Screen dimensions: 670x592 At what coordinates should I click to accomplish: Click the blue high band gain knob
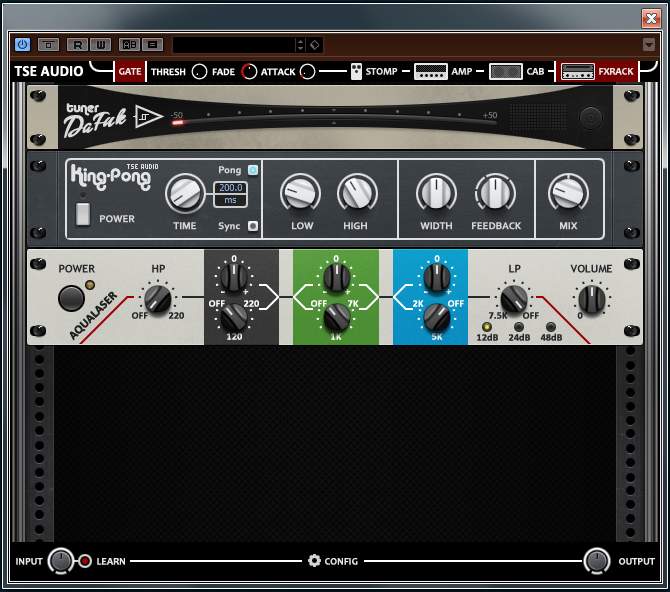point(436,277)
